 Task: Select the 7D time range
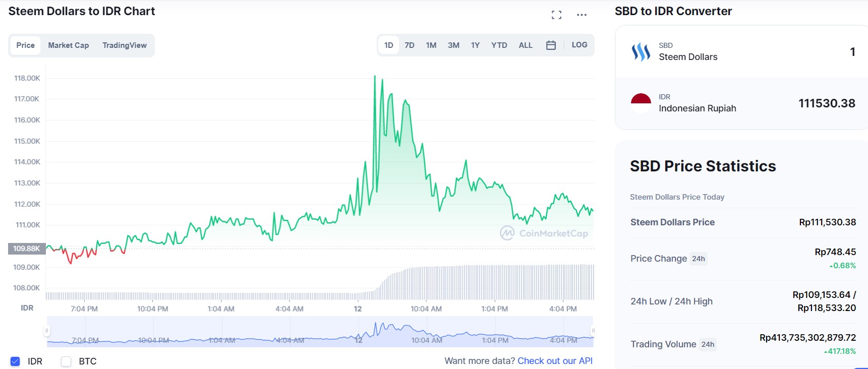[410, 45]
